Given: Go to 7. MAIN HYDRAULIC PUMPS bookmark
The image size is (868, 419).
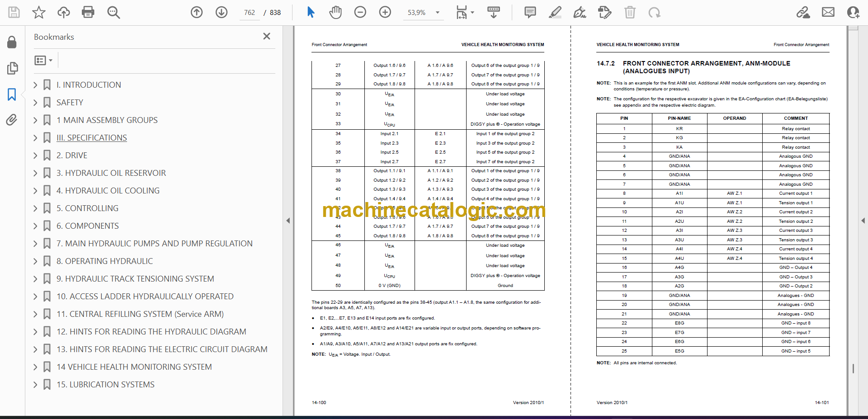Looking at the screenshot, I should [x=154, y=244].
